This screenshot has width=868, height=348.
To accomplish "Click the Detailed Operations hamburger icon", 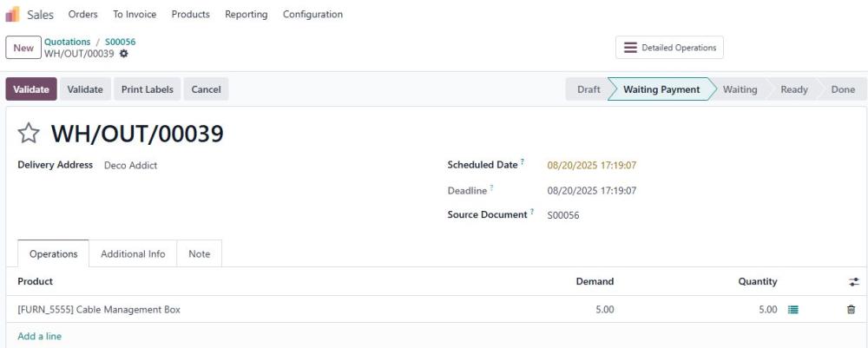I will [x=630, y=48].
